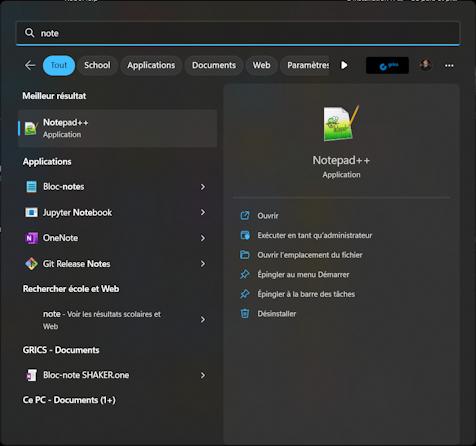Open the three-dots more options menu

point(449,66)
